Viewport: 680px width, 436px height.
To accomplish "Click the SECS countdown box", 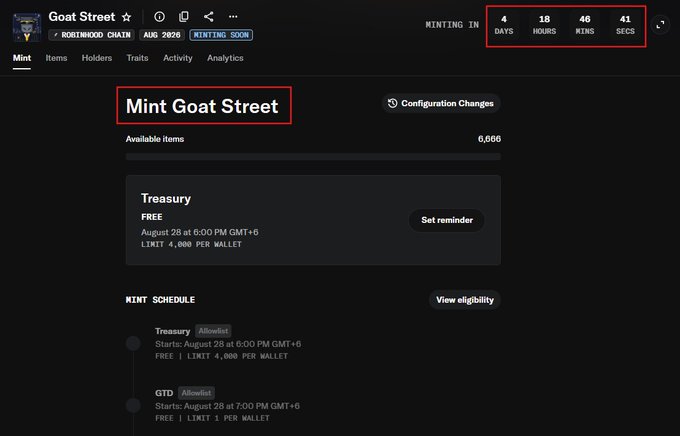I will (625, 26).
